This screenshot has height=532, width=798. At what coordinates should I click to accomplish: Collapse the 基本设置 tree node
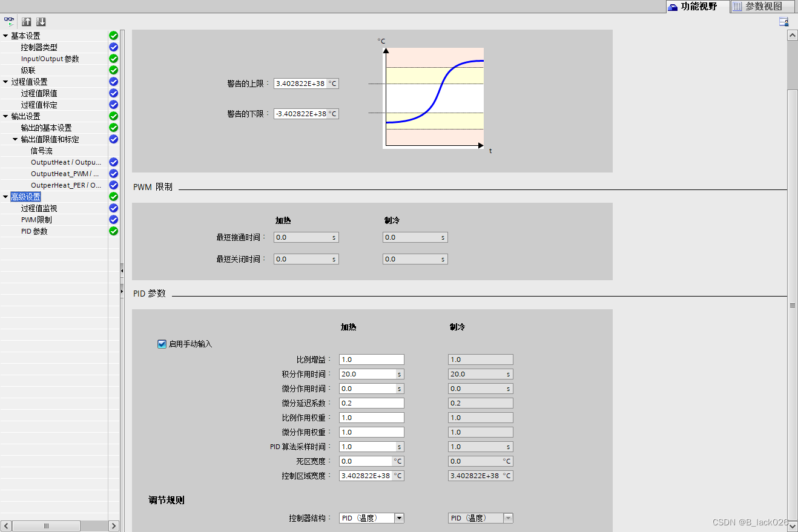click(5, 36)
